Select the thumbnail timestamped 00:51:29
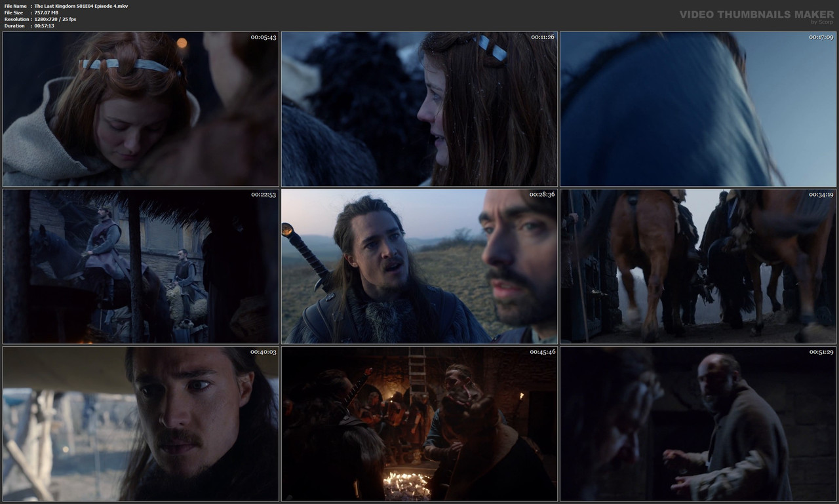This screenshot has width=839, height=504. (x=698, y=424)
